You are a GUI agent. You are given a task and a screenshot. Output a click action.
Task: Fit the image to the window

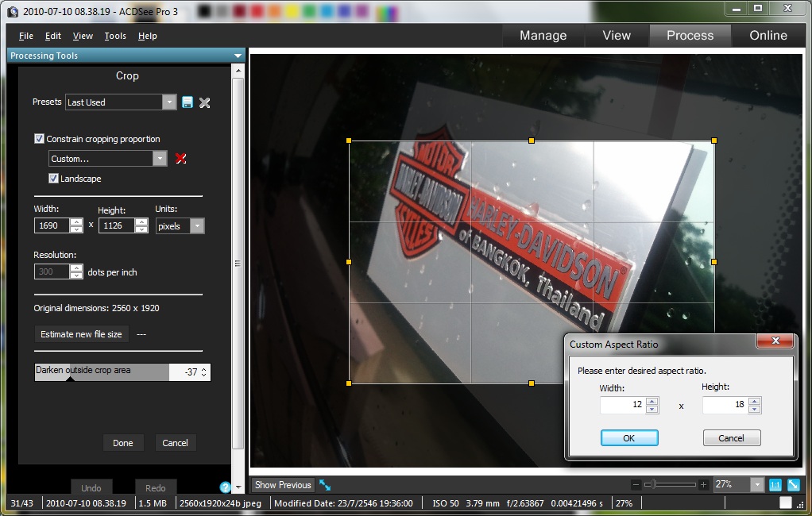click(x=794, y=485)
